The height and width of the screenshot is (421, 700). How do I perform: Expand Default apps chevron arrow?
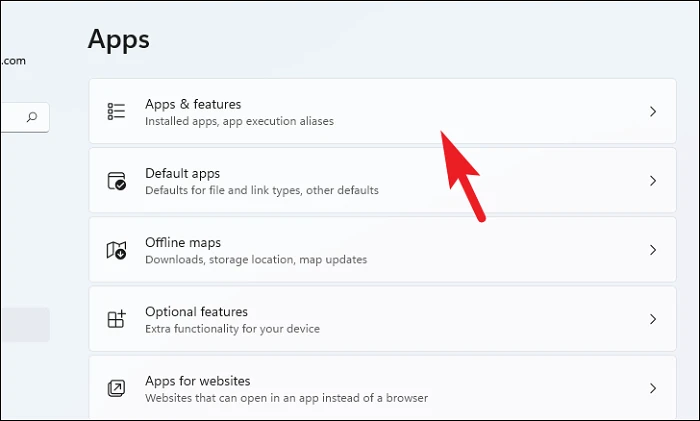tap(653, 181)
